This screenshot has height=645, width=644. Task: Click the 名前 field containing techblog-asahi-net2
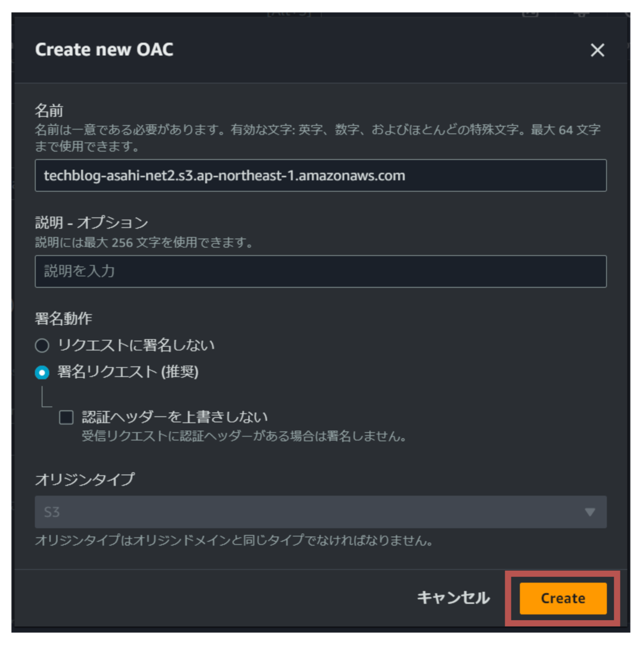click(x=320, y=175)
